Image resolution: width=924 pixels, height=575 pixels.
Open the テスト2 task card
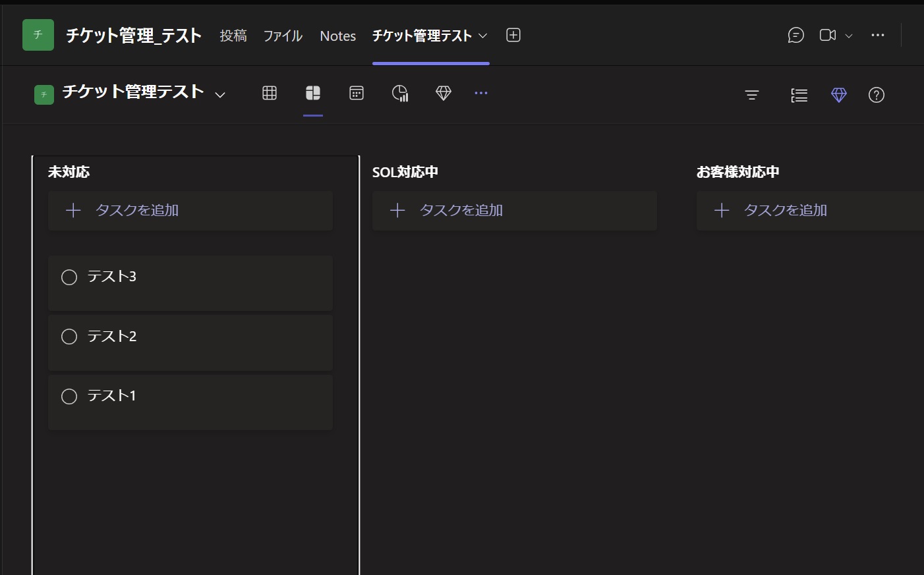tap(190, 342)
